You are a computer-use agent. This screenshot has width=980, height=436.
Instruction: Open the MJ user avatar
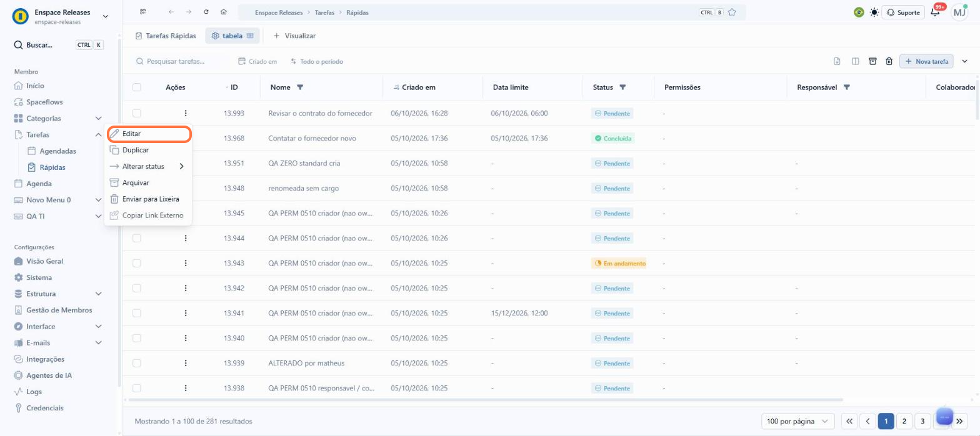959,12
